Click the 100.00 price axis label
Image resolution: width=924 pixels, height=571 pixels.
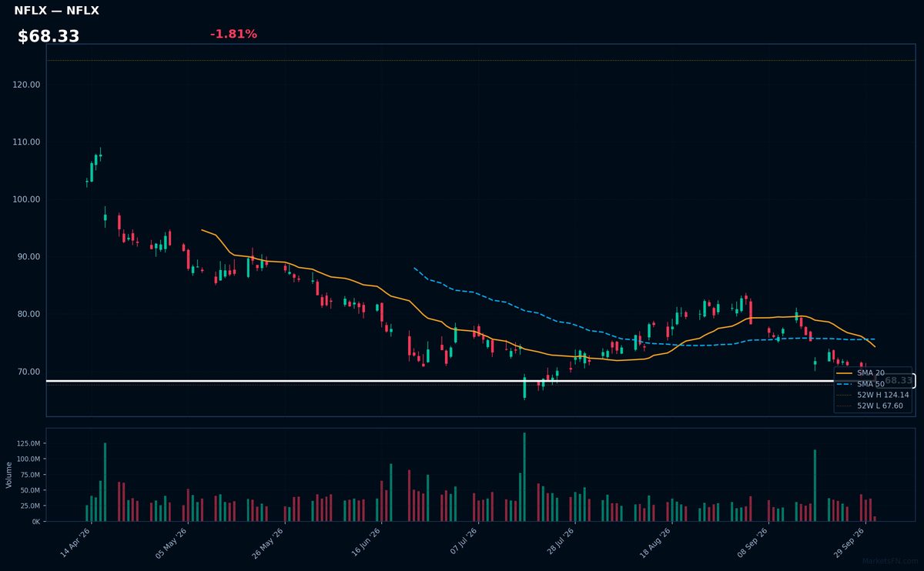coord(27,199)
